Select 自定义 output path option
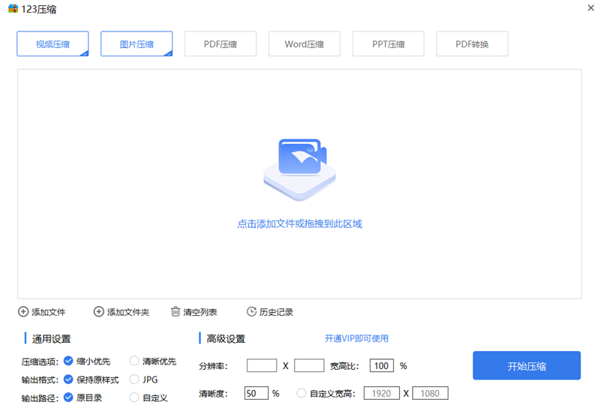The height and width of the screenshot is (414, 600). tap(135, 397)
